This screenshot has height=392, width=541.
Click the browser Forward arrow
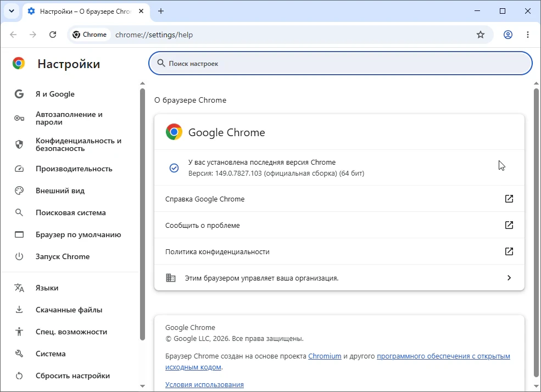33,35
